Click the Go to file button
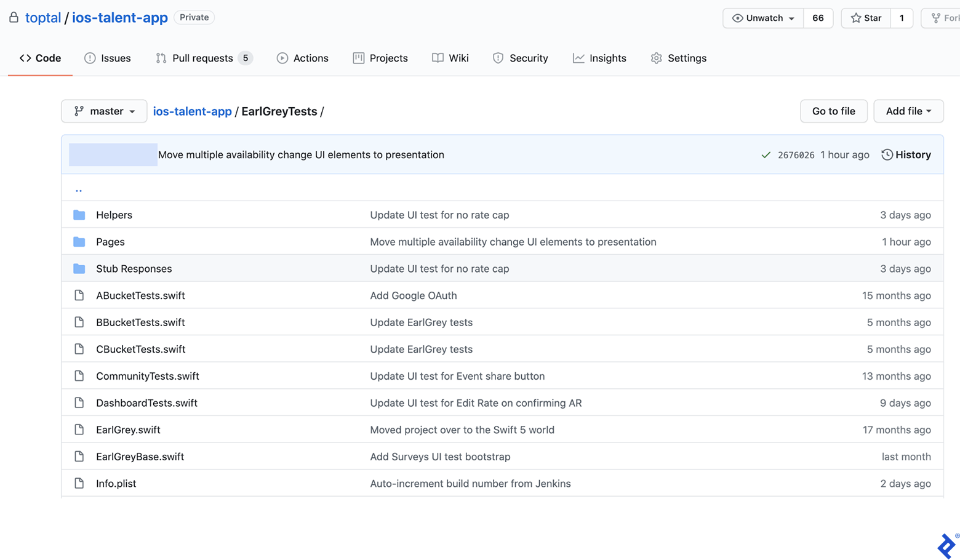The height and width of the screenshot is (560, 960). (833, 111)
